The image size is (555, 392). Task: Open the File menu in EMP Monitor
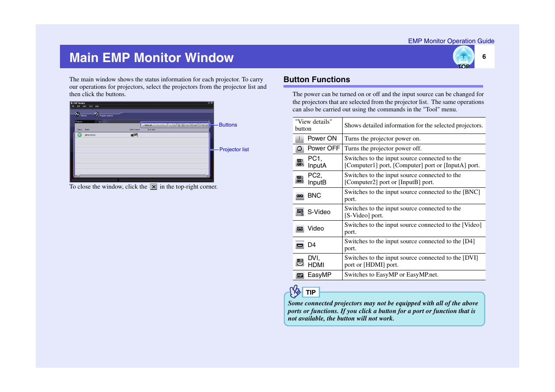click(x=73, y=106)
